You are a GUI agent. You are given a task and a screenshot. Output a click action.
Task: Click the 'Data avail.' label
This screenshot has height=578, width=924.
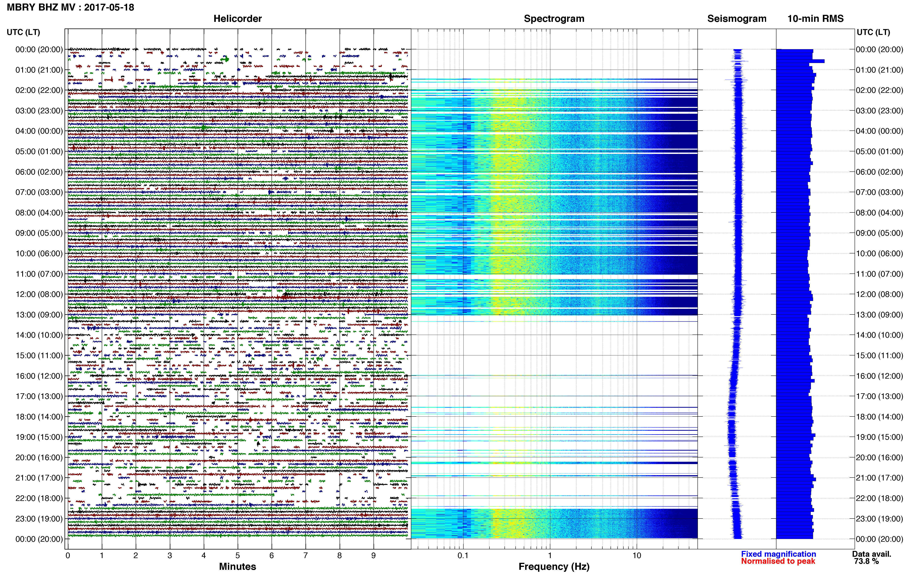[x=871, y=554]
